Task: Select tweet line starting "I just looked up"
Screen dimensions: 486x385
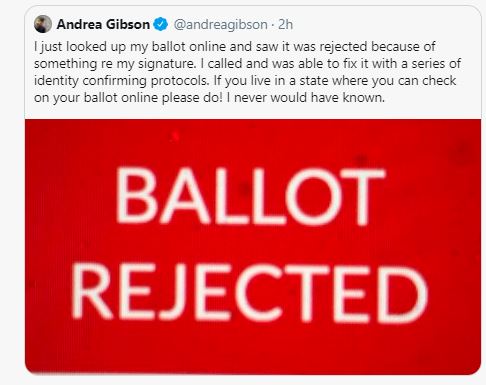Action: [235, 47]
